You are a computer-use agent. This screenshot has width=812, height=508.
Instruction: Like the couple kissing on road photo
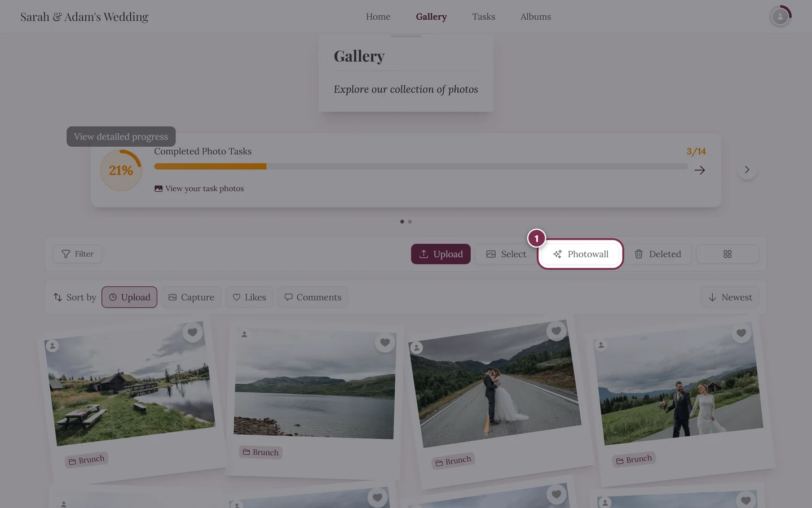(x=556, y=331)
